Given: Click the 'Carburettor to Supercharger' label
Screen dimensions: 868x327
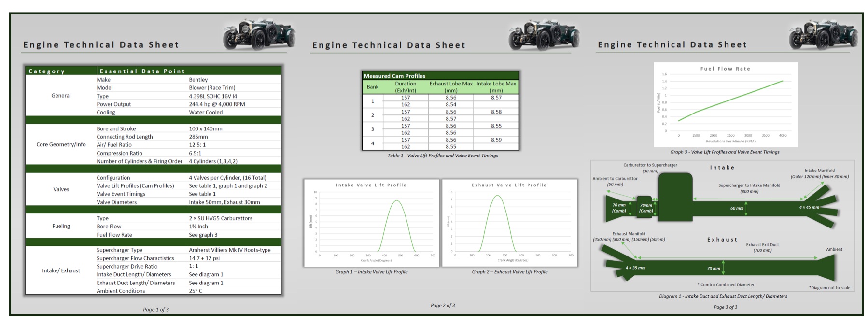Looking at the screenshot, I should click(x=650, y=165).
